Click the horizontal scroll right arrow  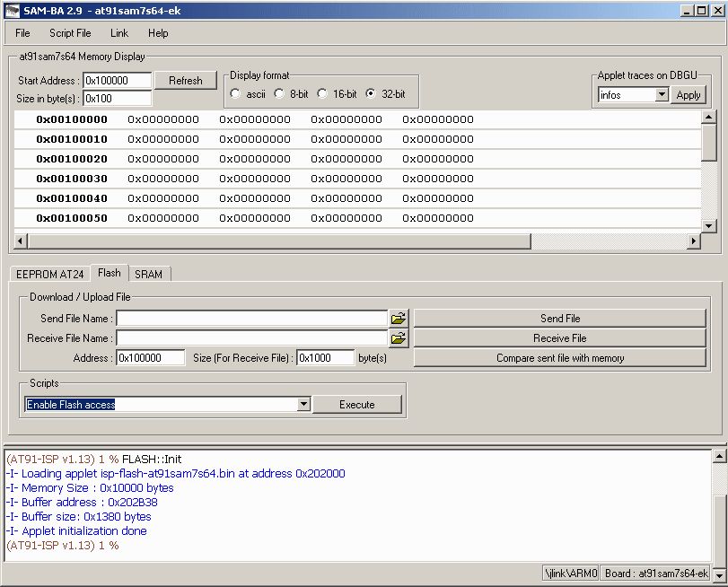click(692, 241)
